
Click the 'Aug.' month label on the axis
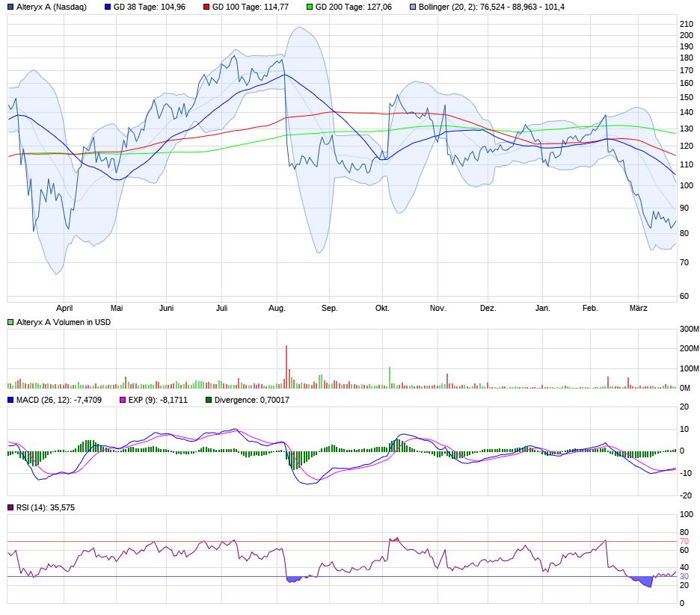point(277,308)
